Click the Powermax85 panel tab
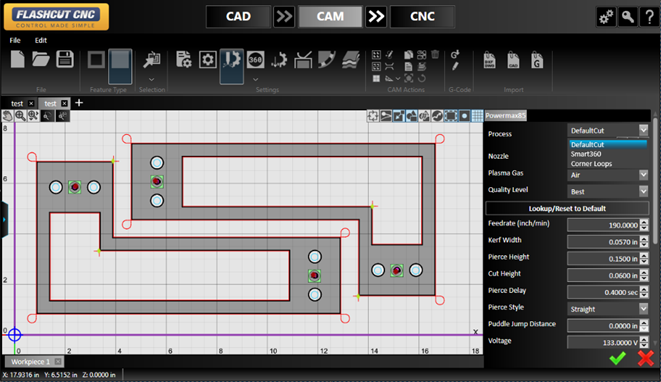The image size is (661, 382). (505, 116)
